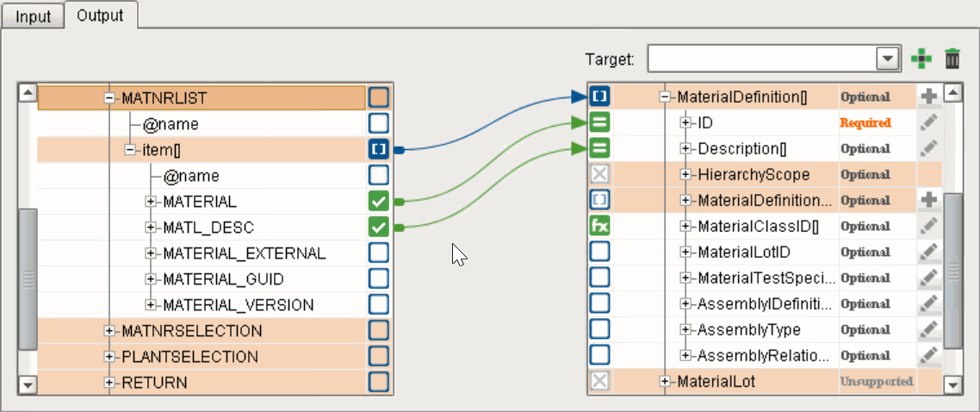
Task: Click blue array mapping icon beside MaterialDefinition[]
Action: click(x=599, y=97)
